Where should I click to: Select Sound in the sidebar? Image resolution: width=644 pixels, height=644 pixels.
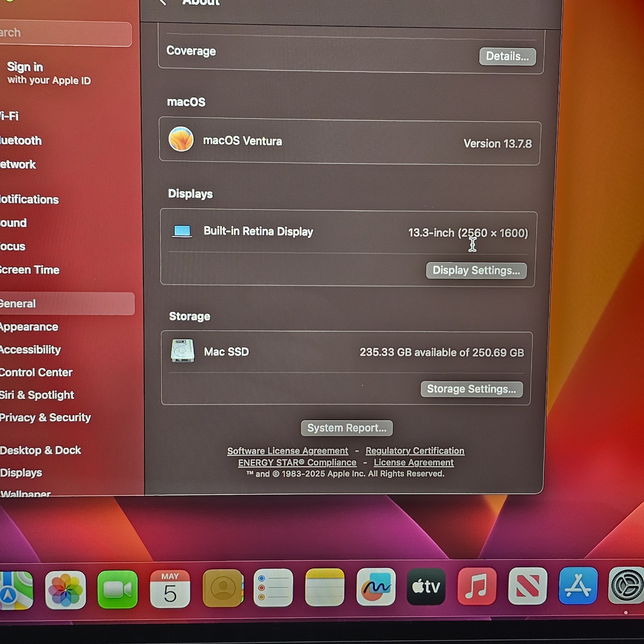click(x=13, y=223)
